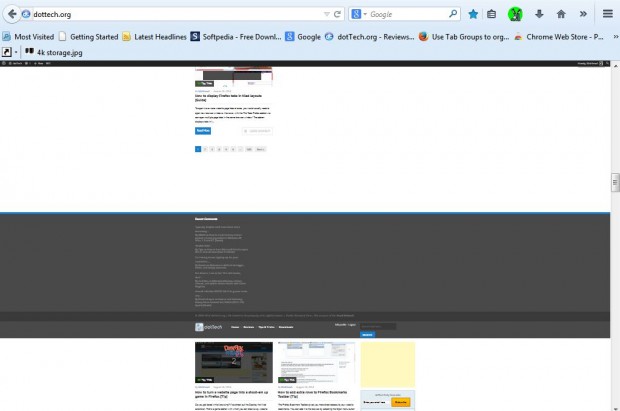Screen dimensions: 620x411
Task: Go to the Home page
Action: pos(561,14)
